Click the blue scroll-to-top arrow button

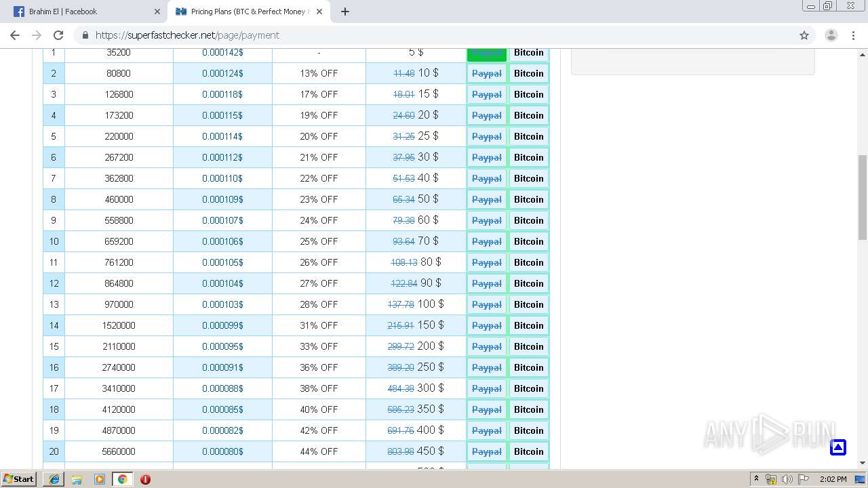point(838,447)
